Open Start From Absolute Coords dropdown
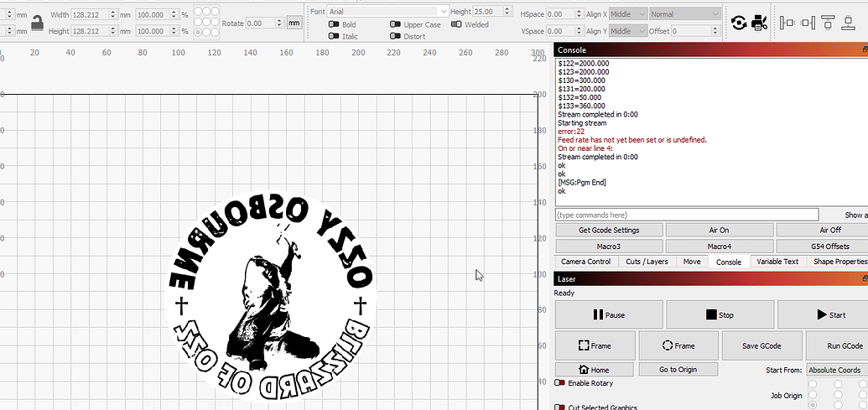 [837, 370]
